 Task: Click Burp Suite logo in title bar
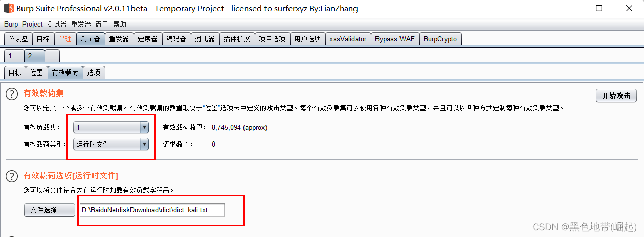pos(8,8)
